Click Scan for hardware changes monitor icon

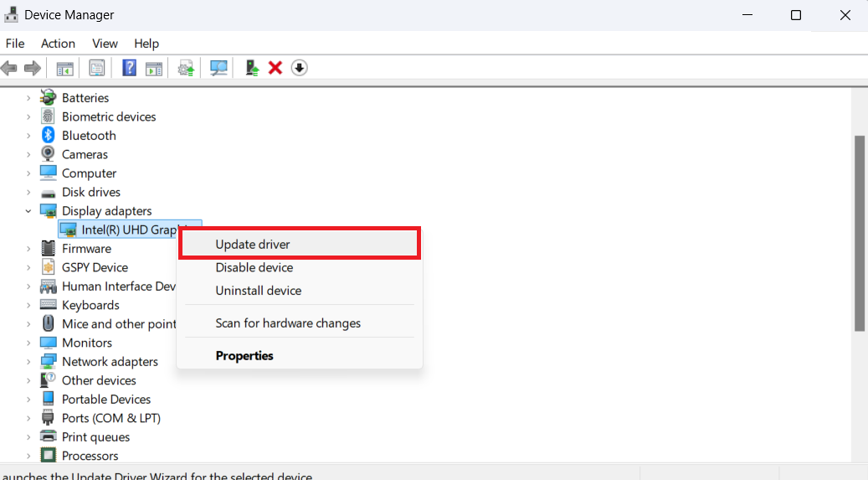click(218, 68)
